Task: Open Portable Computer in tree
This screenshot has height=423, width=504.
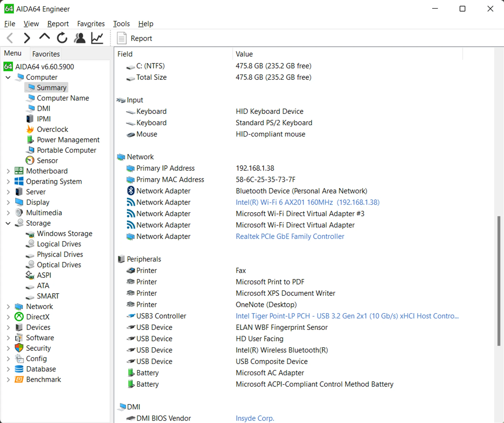Action: point(66,150)
